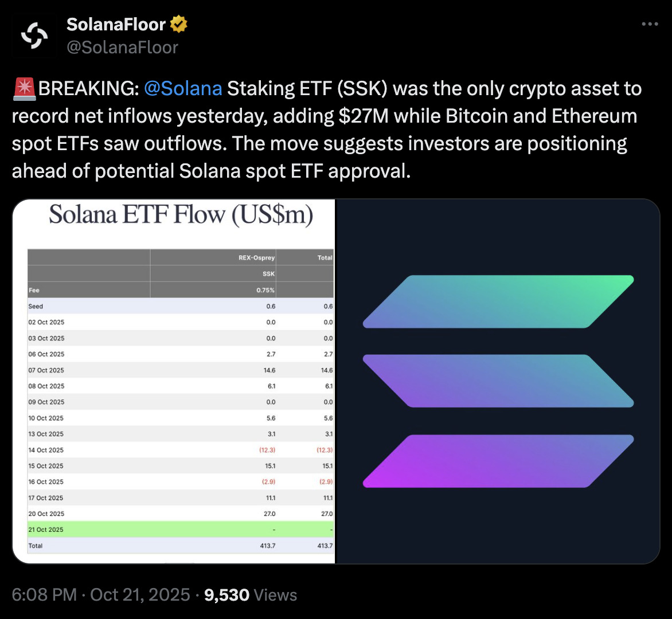Click the Fee row label
Image resolution: width=672 pixels, height=619 pixels.
click(34, 290)
